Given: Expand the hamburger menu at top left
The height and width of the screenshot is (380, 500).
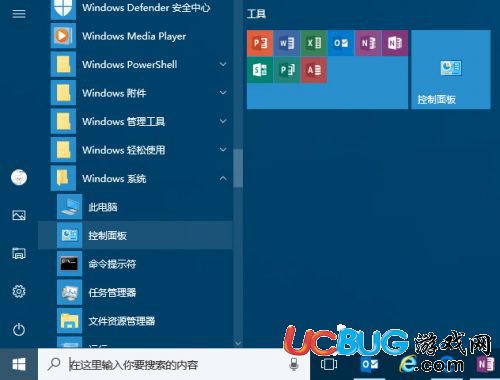Looking at the screenshot, I should [x=19, y=14].
